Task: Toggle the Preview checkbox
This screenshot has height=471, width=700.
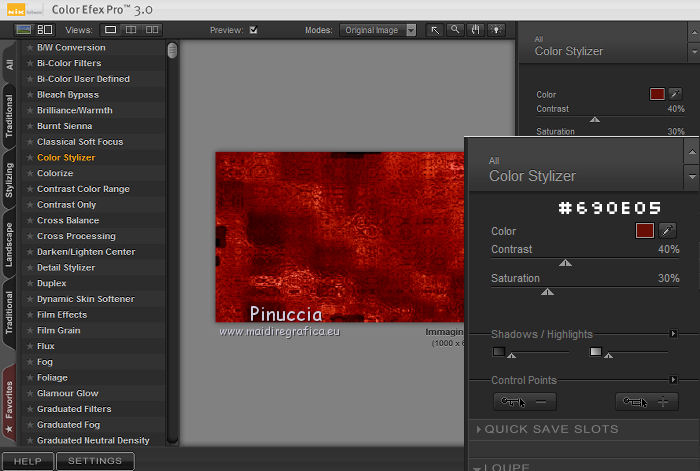Action: 254,30
